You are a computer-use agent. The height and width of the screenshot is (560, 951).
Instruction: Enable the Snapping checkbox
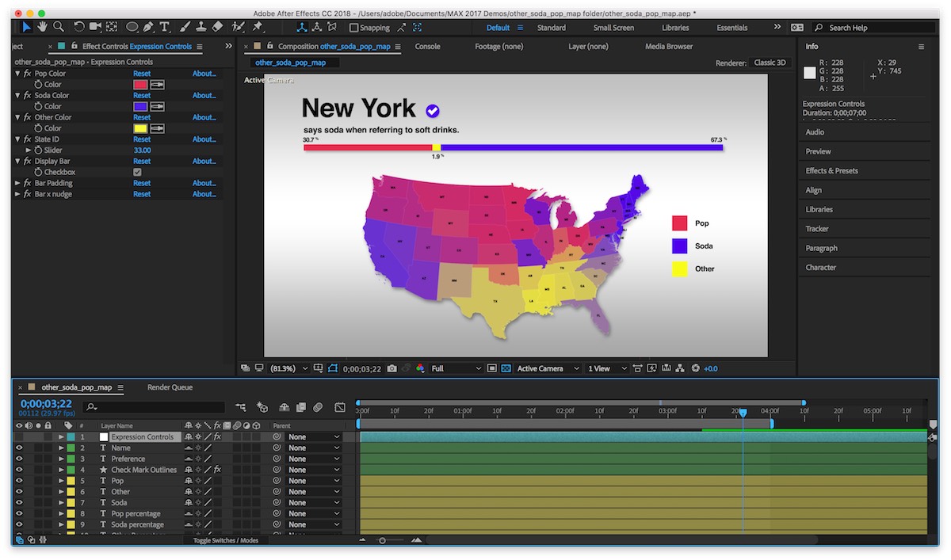[x=354, y=28]
